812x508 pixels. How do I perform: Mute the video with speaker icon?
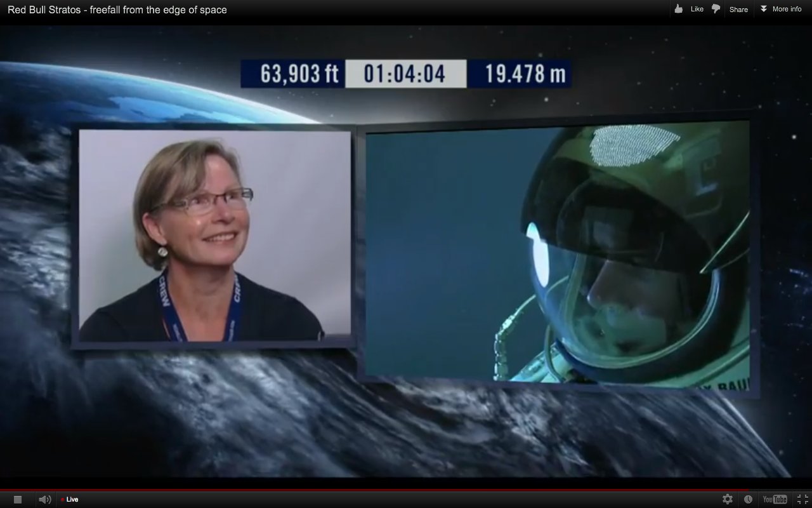coord(44,500)
